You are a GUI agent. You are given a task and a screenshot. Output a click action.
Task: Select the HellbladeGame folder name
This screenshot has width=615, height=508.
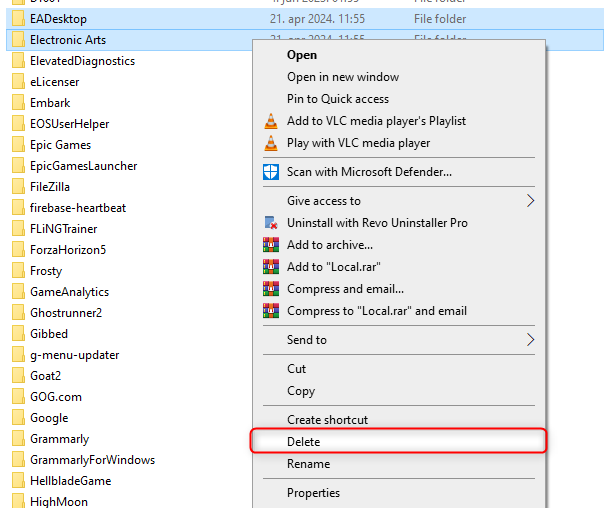[71, 481]
